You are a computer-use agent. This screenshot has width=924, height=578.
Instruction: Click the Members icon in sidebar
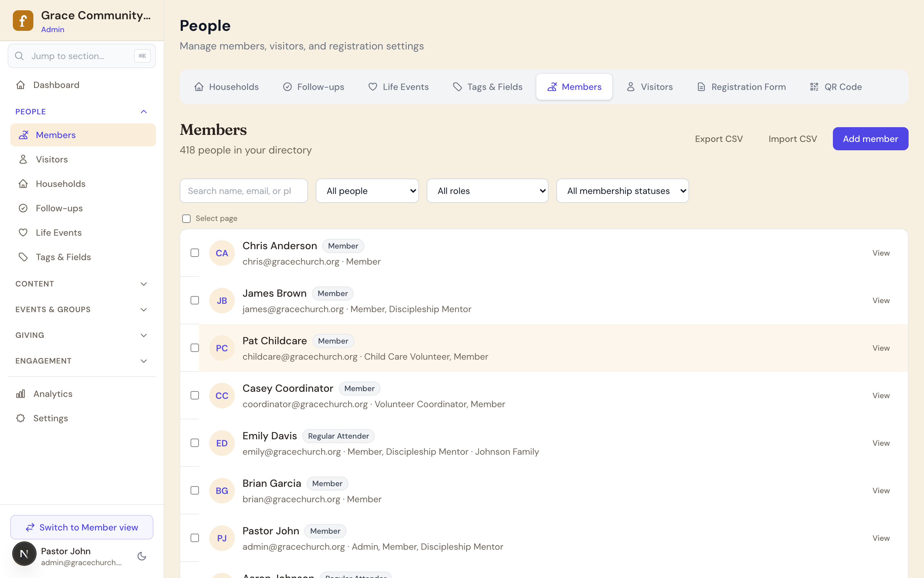[x=23, y=135]
